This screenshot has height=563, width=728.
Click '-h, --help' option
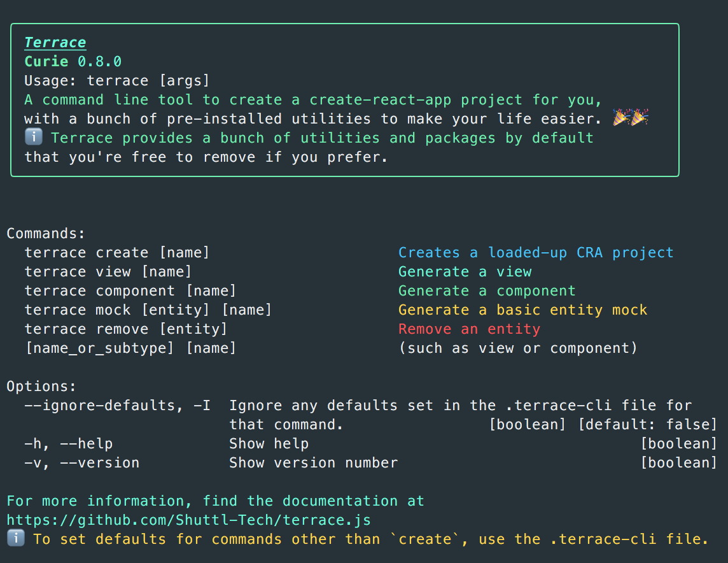pyautogui.click(x=69, y=444)
